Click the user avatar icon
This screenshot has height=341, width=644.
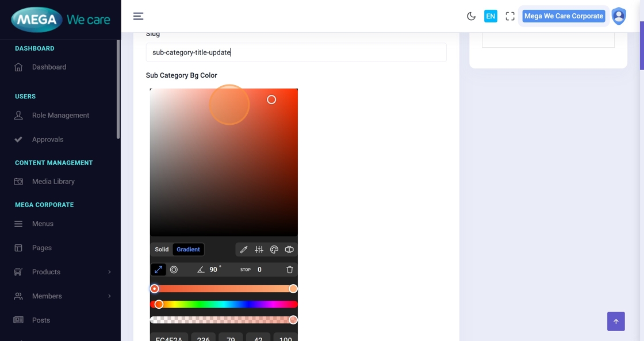(x=619, y=16)
